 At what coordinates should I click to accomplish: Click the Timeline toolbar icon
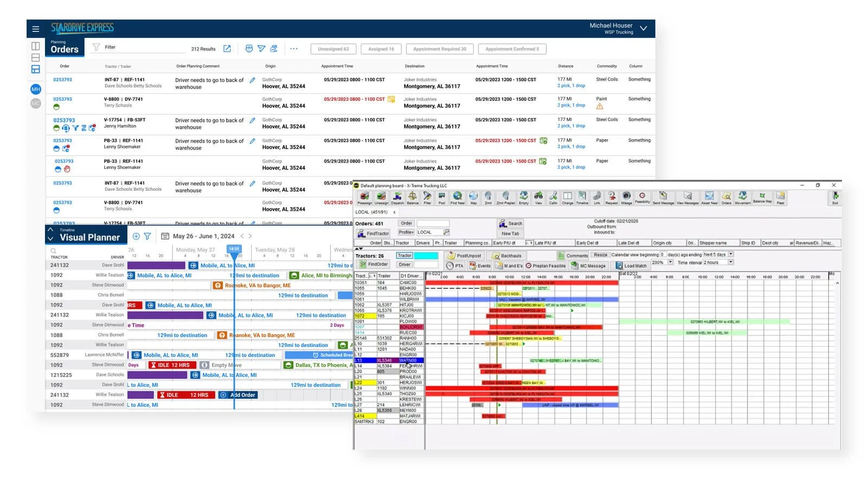[x=582, y=198]
